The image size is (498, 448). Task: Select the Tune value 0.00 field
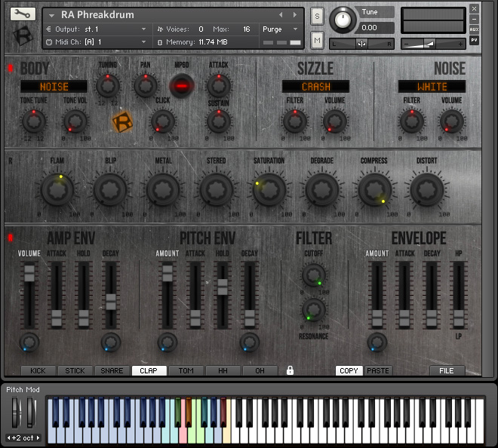376,28
